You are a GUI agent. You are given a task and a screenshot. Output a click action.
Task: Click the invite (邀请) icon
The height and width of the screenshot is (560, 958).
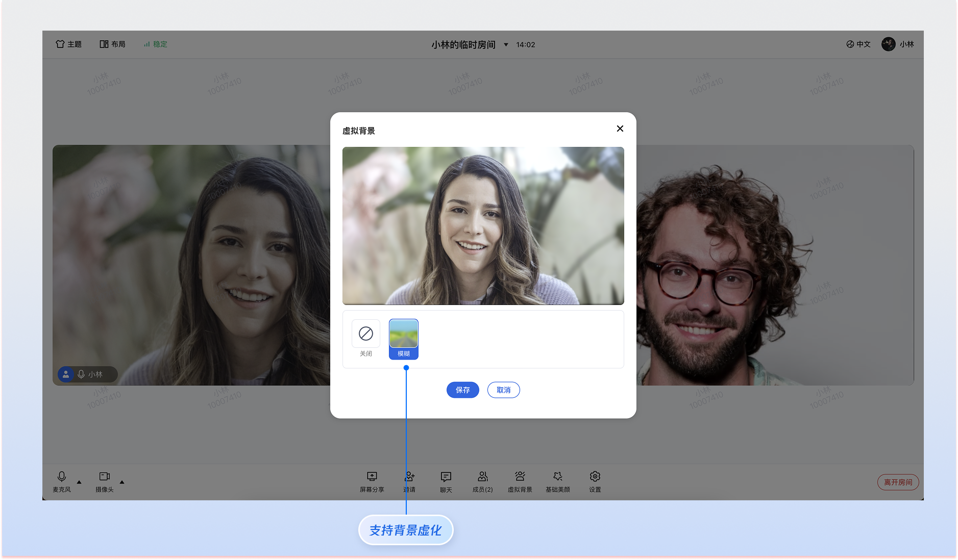pyautogui.click(x=409, y=481)
